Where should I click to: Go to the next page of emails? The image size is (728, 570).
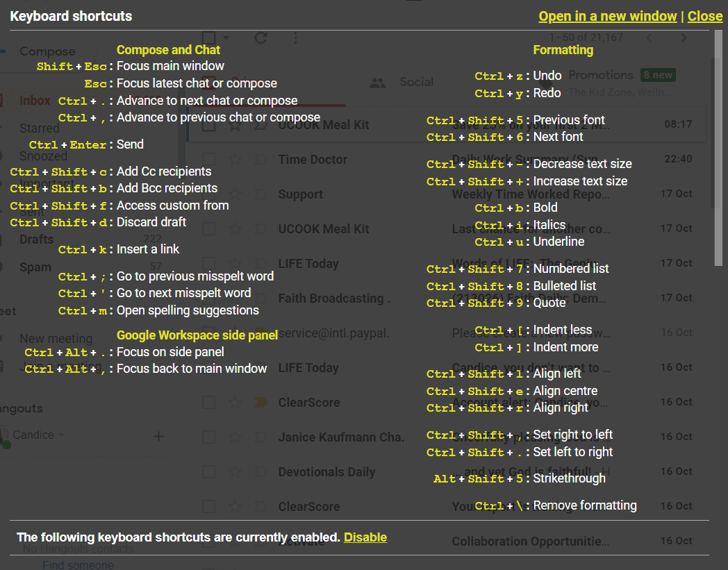[x=684, y=38]
